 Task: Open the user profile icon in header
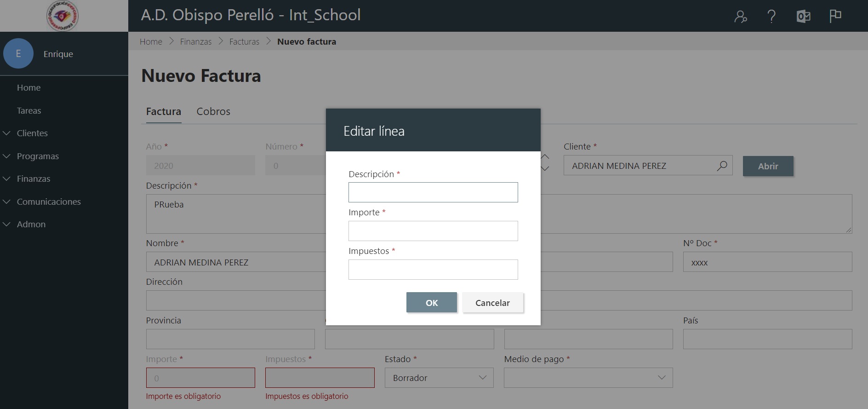pyautogui.click(x=740, y=17)
